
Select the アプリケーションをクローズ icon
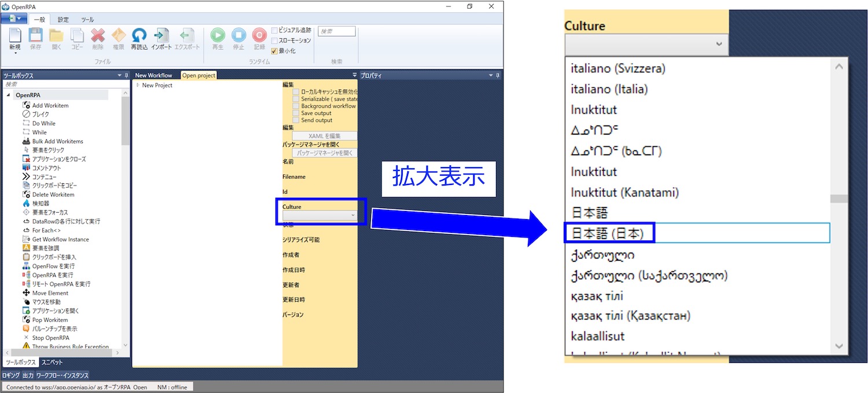click(x=26, y=159)
